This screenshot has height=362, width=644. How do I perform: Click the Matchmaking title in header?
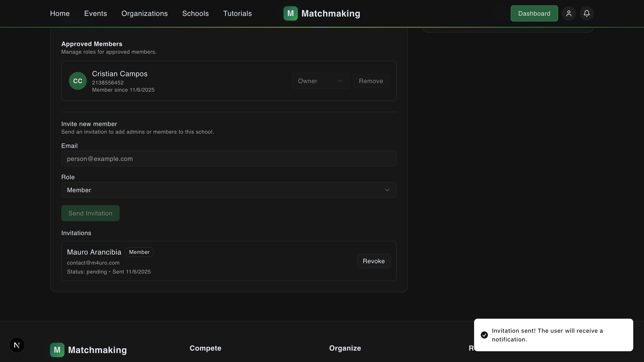[x=331, y=13]
